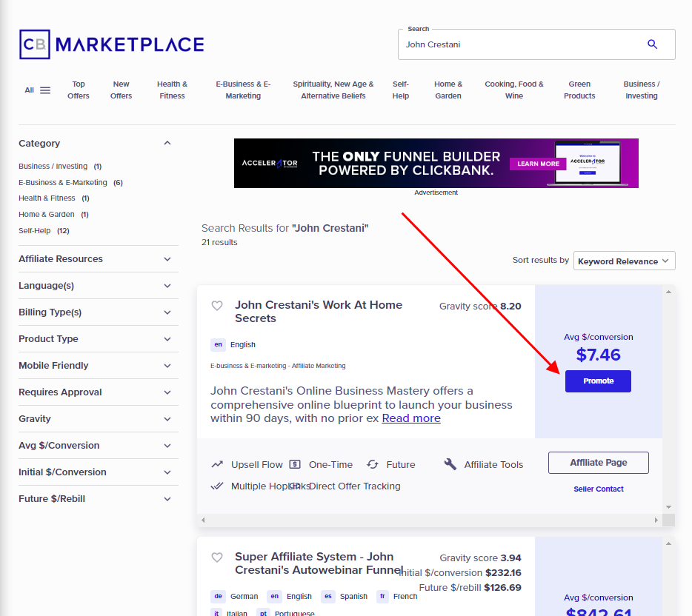Filter by Home & Garden (1)

(x=53, y=215)
